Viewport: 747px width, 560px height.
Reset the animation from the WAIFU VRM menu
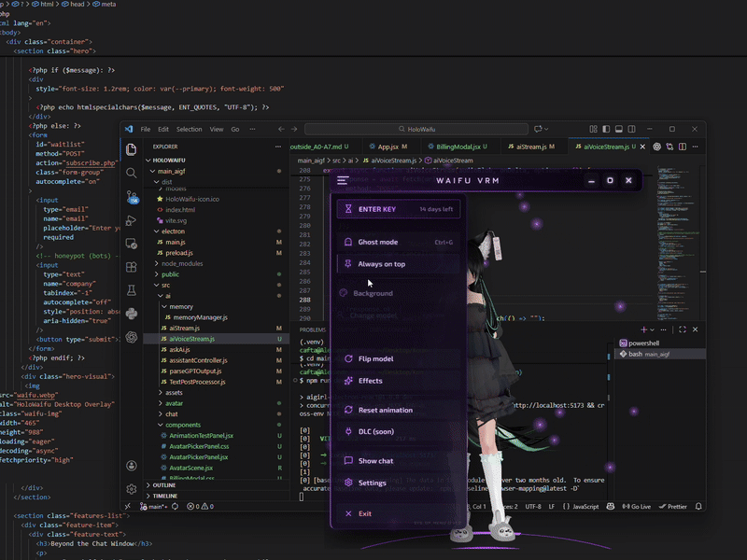[x=381, y=410]
